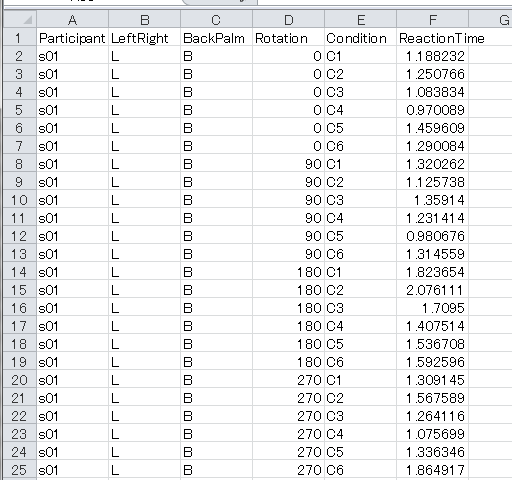Viewport: 512px width, 480px height.
Task: Select column G header
Action: [490, 20]
